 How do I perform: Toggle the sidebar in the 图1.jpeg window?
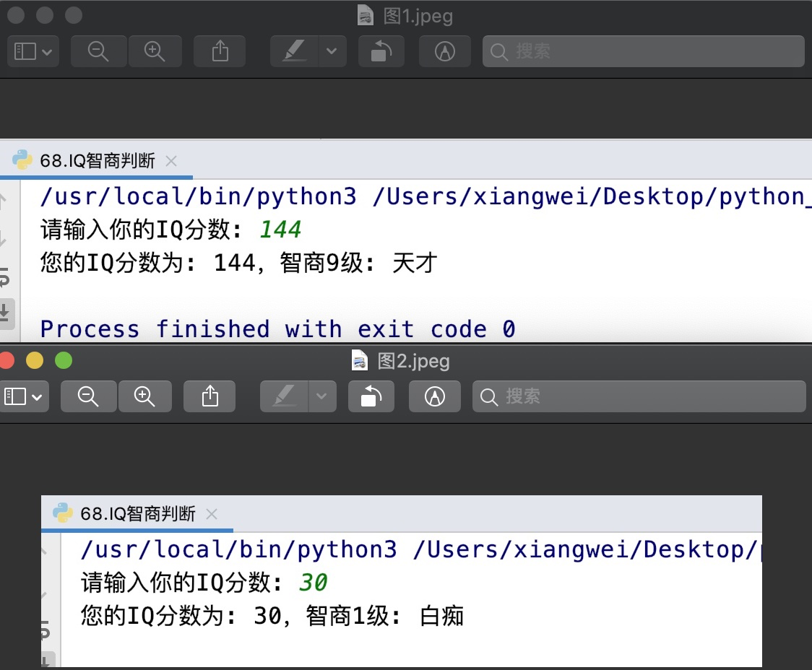(x=26, y=51)
